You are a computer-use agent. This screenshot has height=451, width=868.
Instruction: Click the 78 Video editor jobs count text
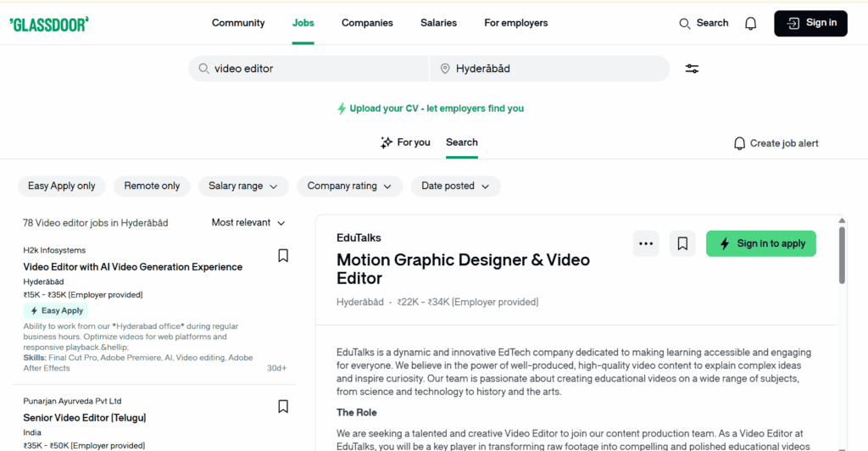(x=95, y=223)
